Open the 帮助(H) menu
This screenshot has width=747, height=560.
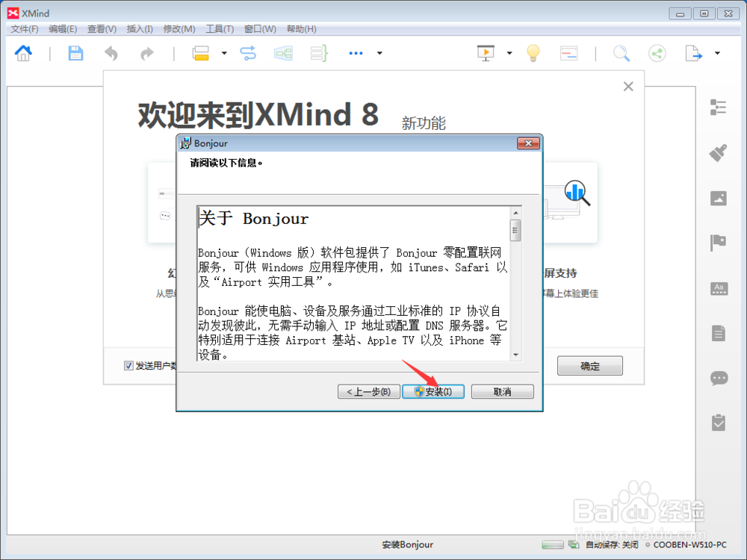[301, 29]
